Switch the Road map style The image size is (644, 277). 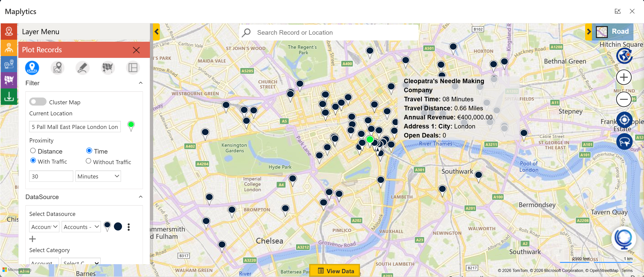click(x=613, y=32)
